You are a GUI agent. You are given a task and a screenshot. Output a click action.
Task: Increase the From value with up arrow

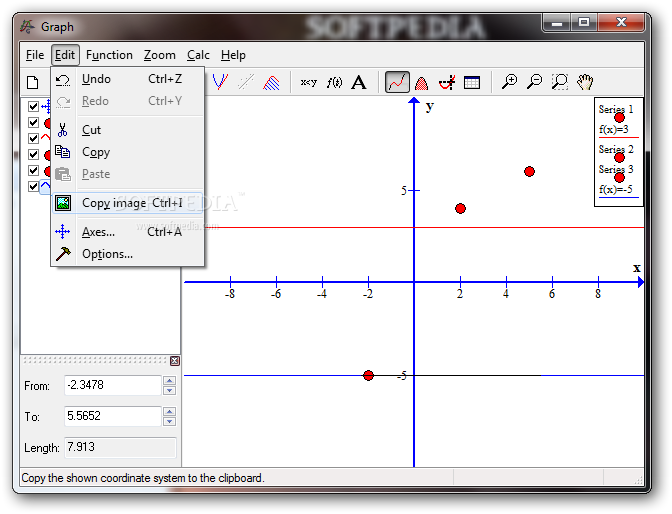pyautogui.click(x=169, y=381)
